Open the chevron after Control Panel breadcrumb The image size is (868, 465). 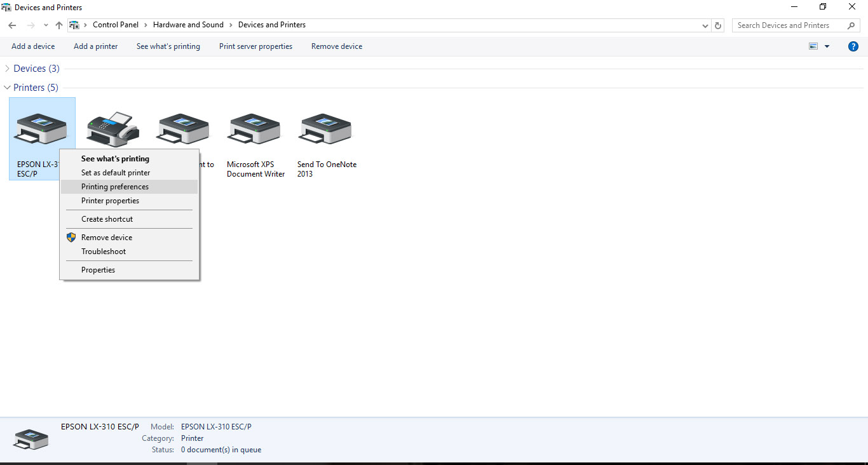point(146,25)
